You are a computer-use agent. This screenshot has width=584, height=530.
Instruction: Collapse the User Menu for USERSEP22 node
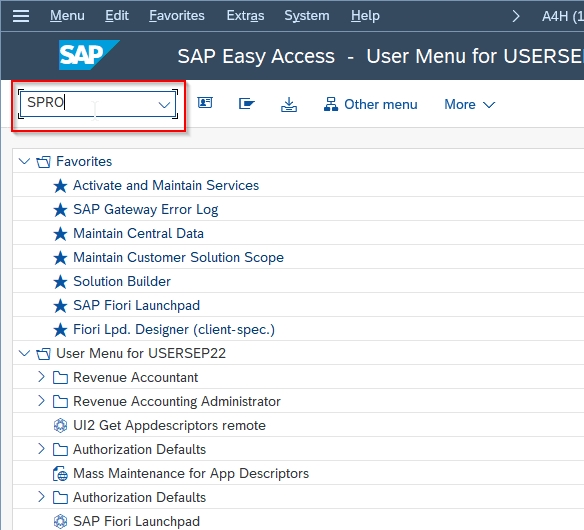[x=25, y=353]
